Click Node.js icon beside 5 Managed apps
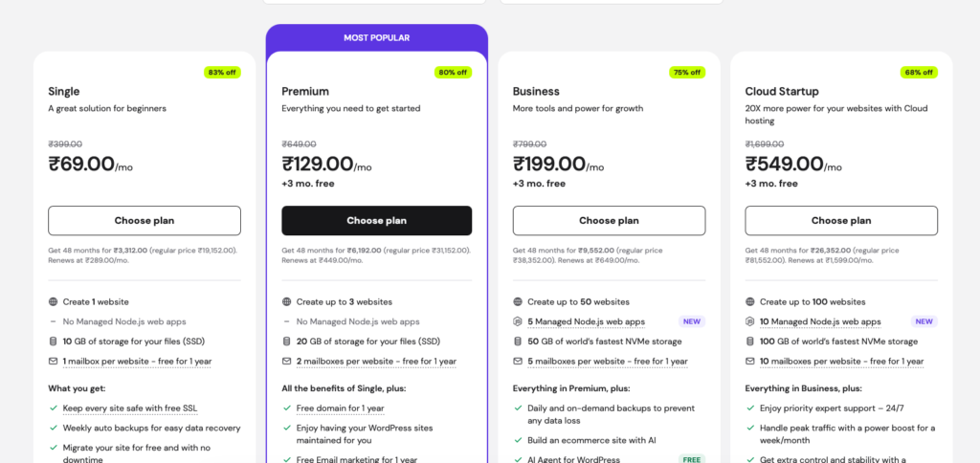980x463 pixels. [518, 321]
